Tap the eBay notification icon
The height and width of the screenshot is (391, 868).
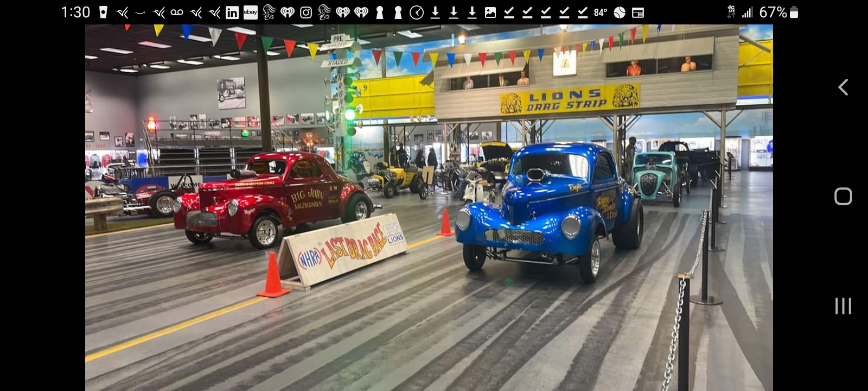coord(251,12)
